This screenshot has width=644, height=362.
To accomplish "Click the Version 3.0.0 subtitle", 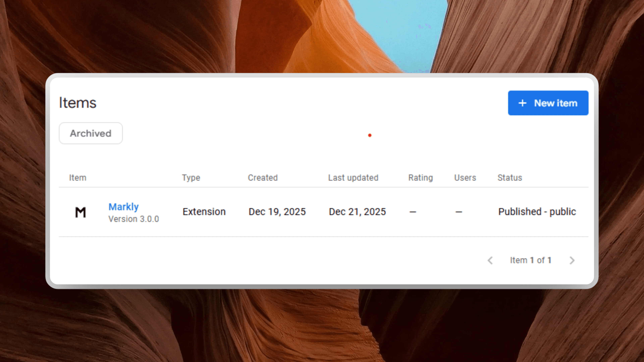I will click(133, 219).
